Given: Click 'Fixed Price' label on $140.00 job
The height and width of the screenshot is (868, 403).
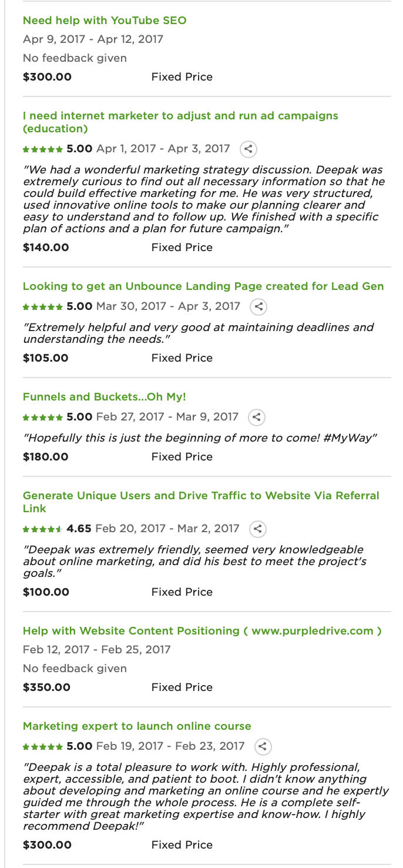Looking at the screenshot, I should pyautogui.click(x=182, y=248).
